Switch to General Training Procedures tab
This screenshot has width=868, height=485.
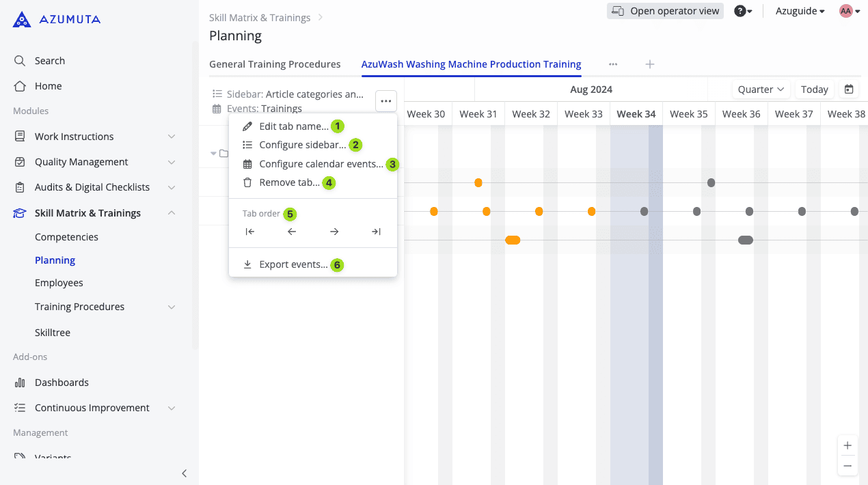point(275,64)
